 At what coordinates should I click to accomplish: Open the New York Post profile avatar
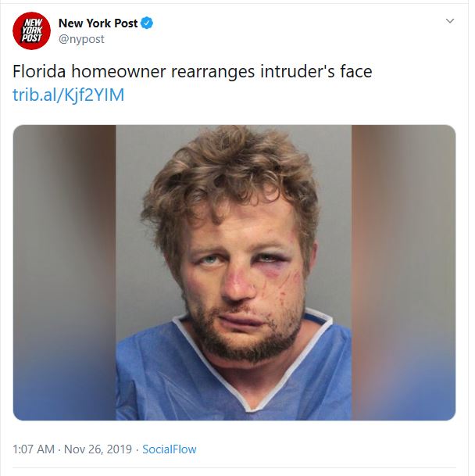click(31, 30)
